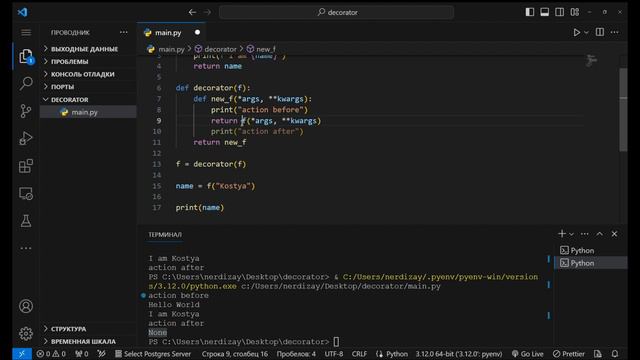Select interpreter 3.12.0 64-bit pyenv
Screen dimensions: 640x360
click(459, 354)
